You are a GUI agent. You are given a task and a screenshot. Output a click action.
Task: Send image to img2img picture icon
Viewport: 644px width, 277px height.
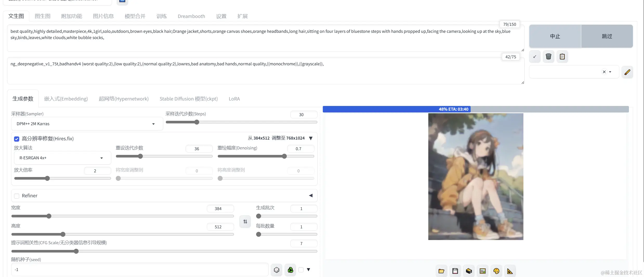click(x=483, y=271)
